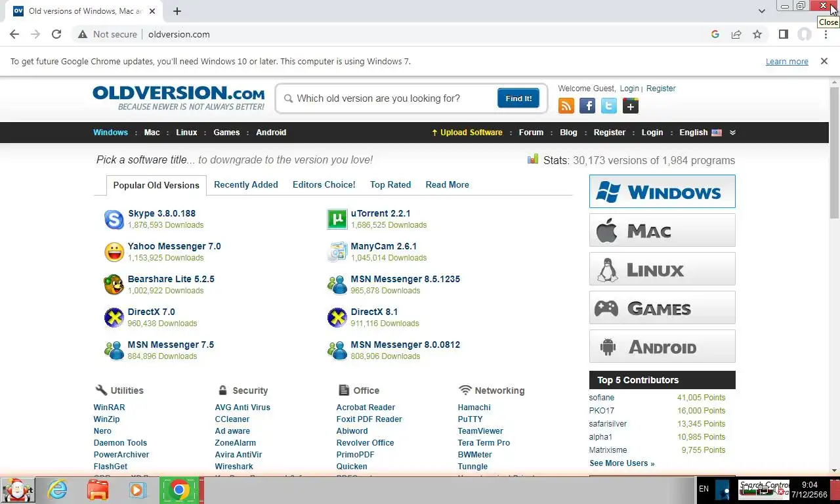Click the RSS feed icon
Image resolution: width=840 pixels, height=504 pixels.
pyautogui.click(x=566, y=106)
